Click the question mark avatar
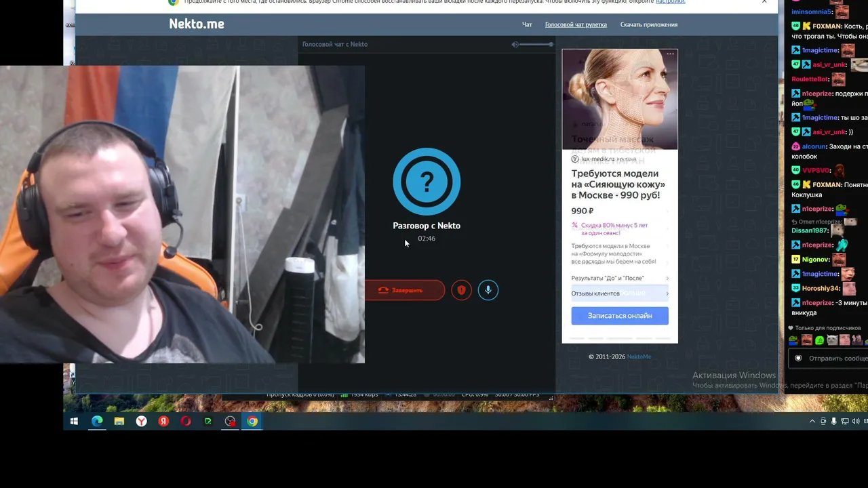Viewport: 868px width, 488px height. pos(427,181)
